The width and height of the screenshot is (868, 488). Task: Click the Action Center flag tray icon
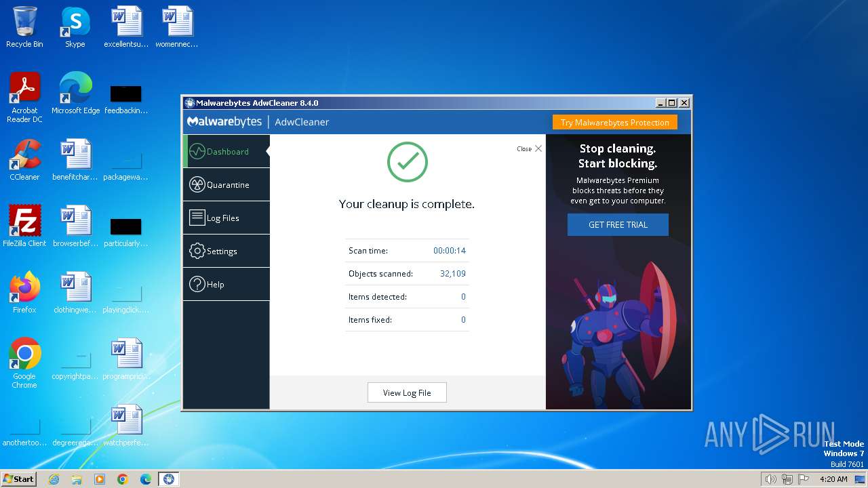(804, 479)
